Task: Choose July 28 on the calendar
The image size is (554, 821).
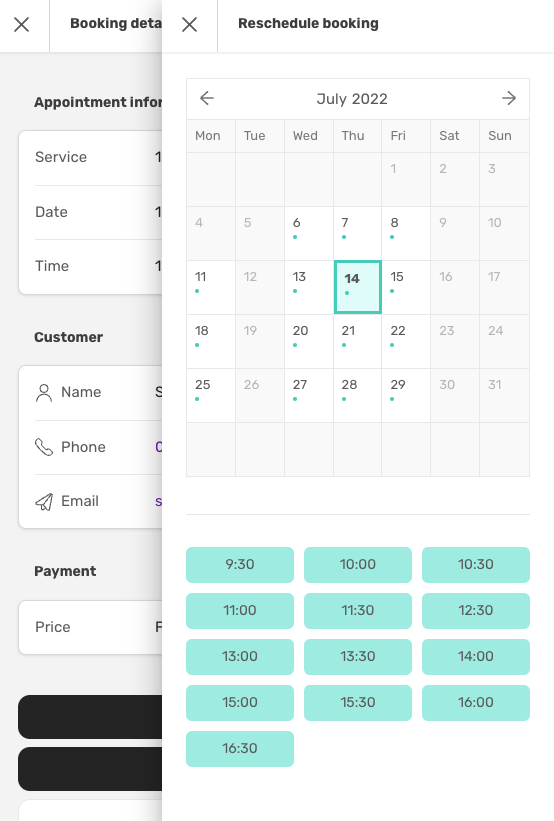Action: point(358,395)
